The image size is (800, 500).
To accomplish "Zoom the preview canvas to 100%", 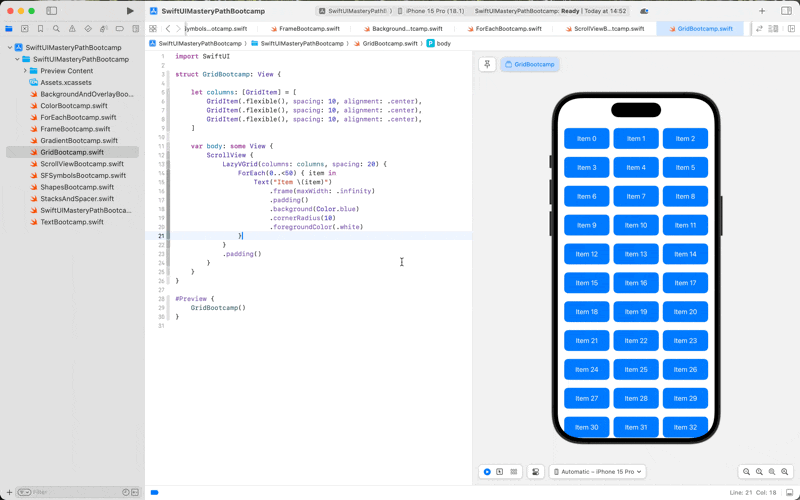I will pos(759,472).
